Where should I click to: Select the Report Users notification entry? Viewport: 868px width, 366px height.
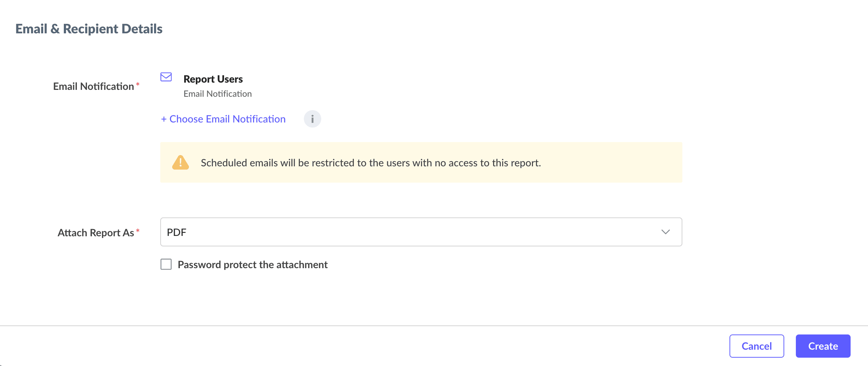pyautogui.click(x=213, y=79)
